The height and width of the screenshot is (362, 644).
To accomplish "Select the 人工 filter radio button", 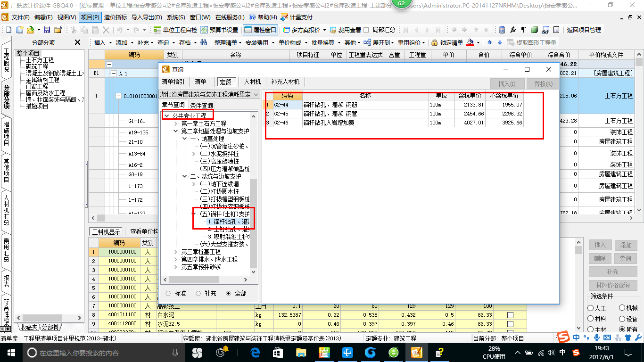I will point(590,308).
